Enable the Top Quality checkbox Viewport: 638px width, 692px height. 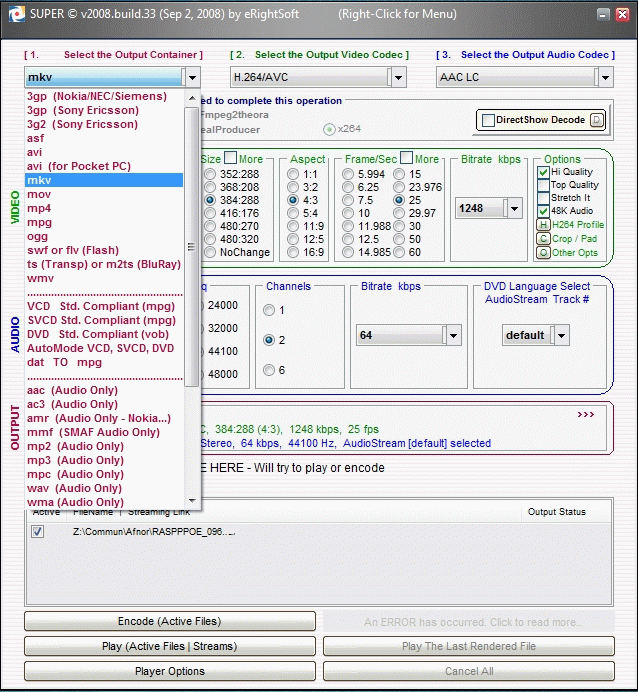point(543,185)
